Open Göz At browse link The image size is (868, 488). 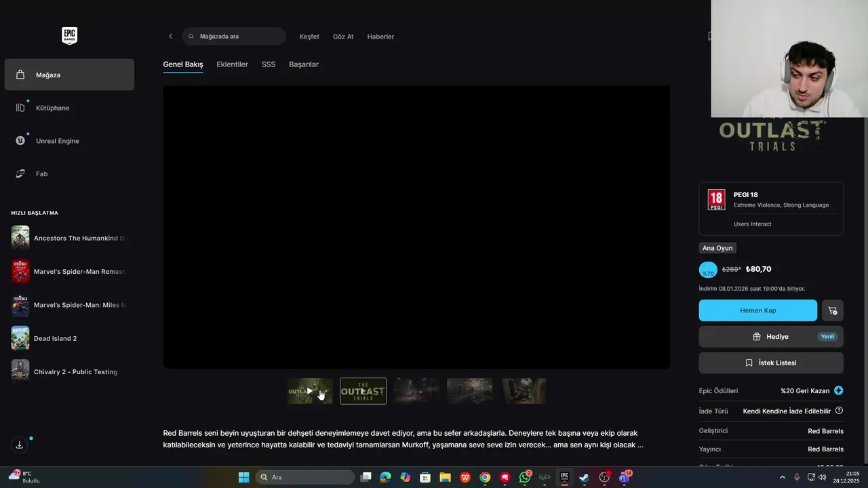tap(343, 37)
